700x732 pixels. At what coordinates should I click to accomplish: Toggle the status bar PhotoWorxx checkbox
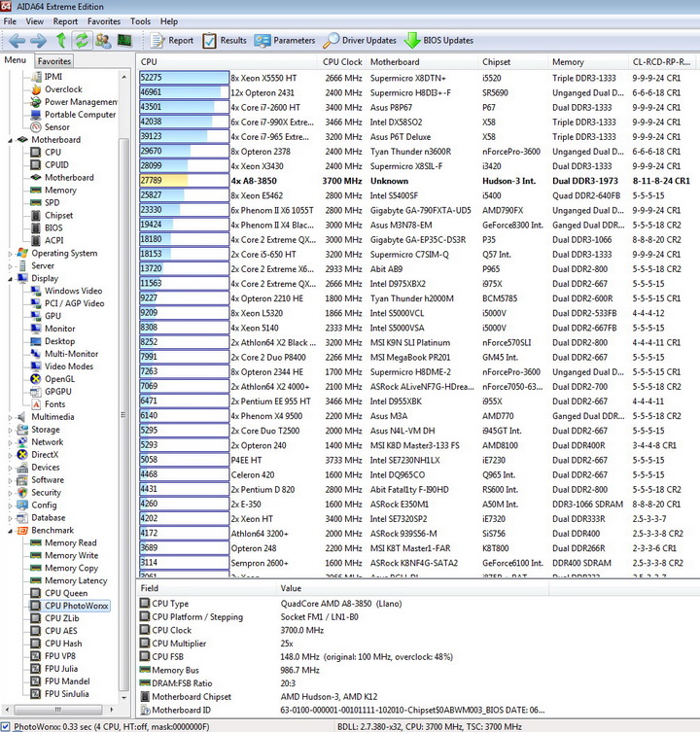click(5, 727)
